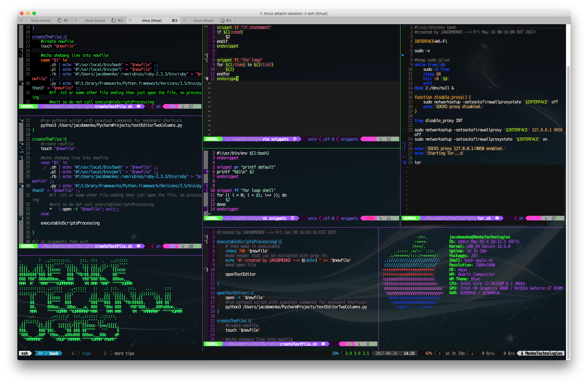The width and height of the screenshot is (588, 385).
Task: Switch to the tmux tab labeled ⌘1
Action: point(41,20)
